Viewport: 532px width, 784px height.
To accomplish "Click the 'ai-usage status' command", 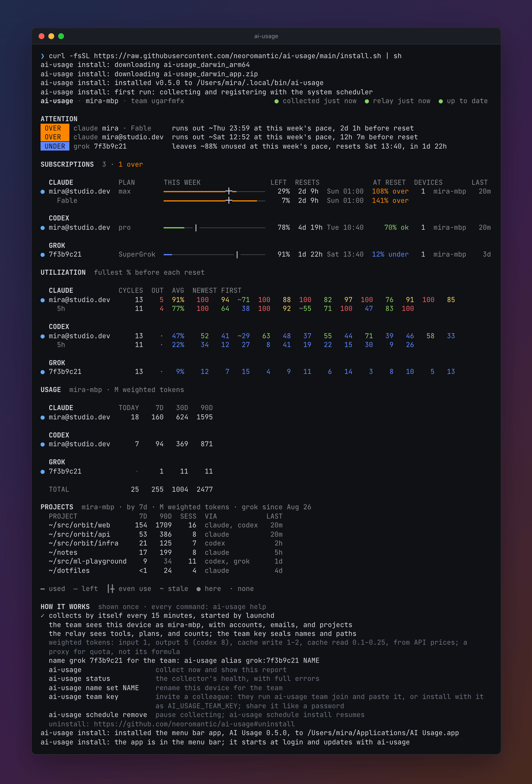I will click(80, 679).
